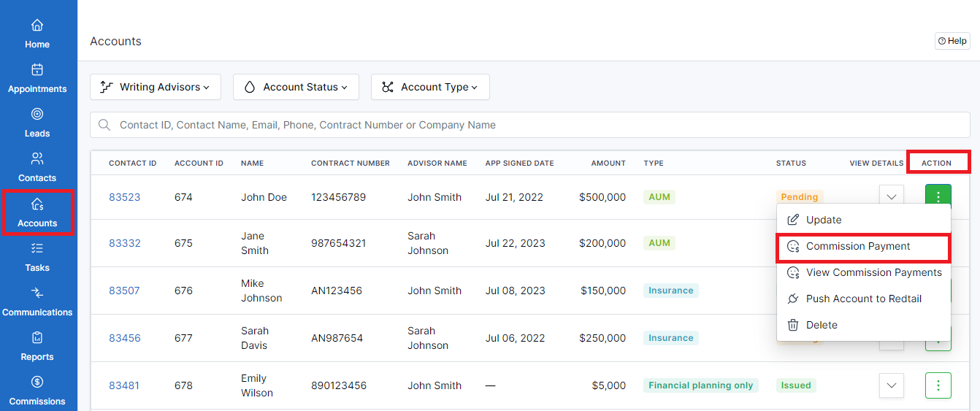Click the Contract Number column header
The width and height of the screenshot is (980, 411).
coord(351,163)
